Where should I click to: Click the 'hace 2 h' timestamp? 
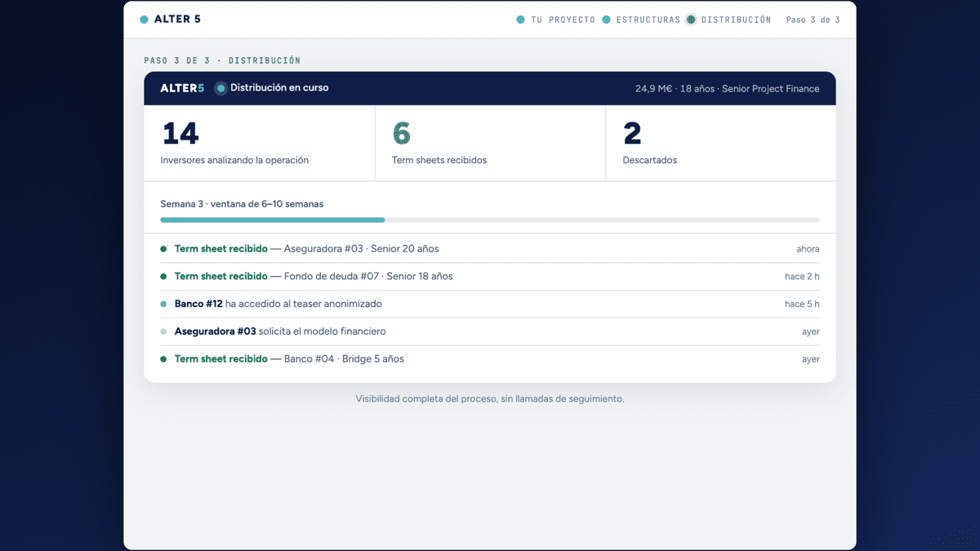[802, 277]
